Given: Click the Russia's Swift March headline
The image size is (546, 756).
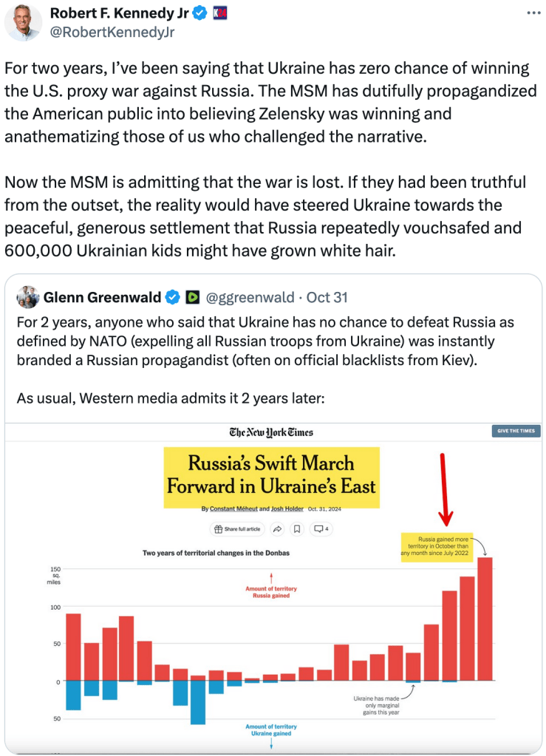Looking at the screenshot, I should click(271, 475).
